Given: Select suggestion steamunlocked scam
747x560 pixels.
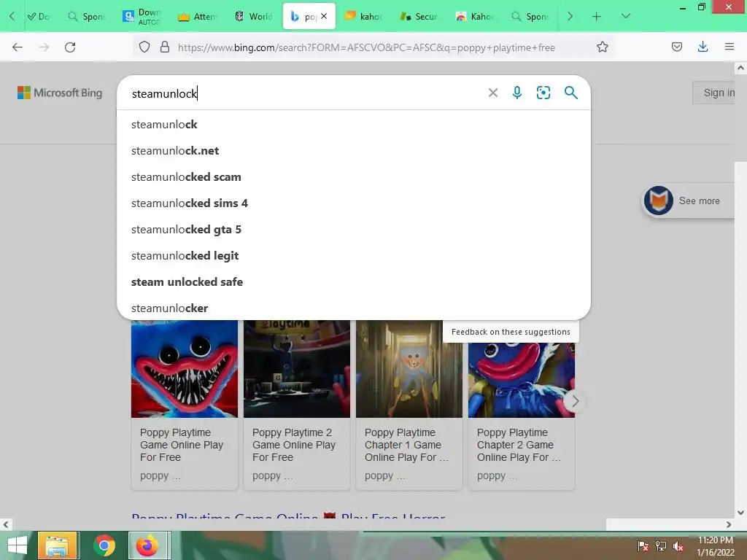Looking at the screenshot, I should tap(354, 176).
